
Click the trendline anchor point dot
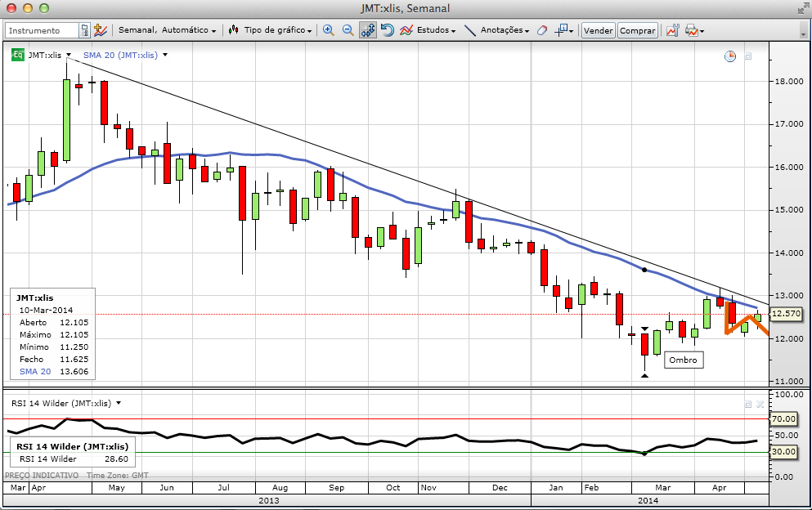coord(644,270)
